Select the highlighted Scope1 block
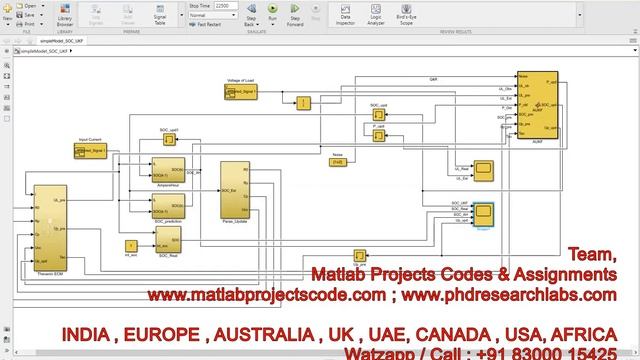The width and height of the screenshot is (640, 360). click(x=483, y=215)
